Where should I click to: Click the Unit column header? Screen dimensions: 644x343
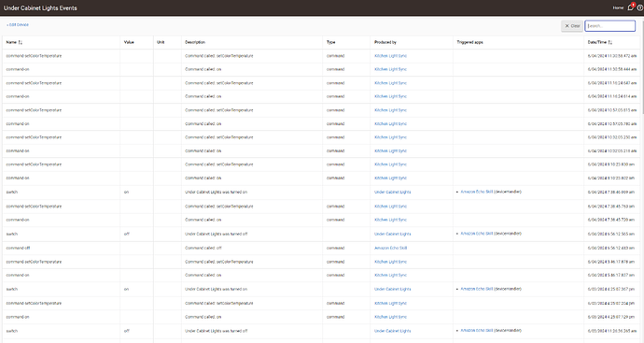161,42
